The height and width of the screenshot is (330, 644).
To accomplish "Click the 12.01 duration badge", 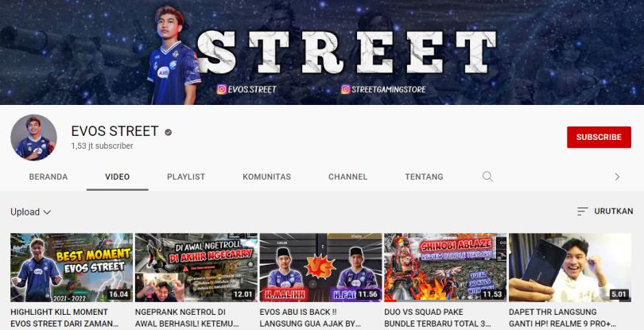I will coord(242,294).
